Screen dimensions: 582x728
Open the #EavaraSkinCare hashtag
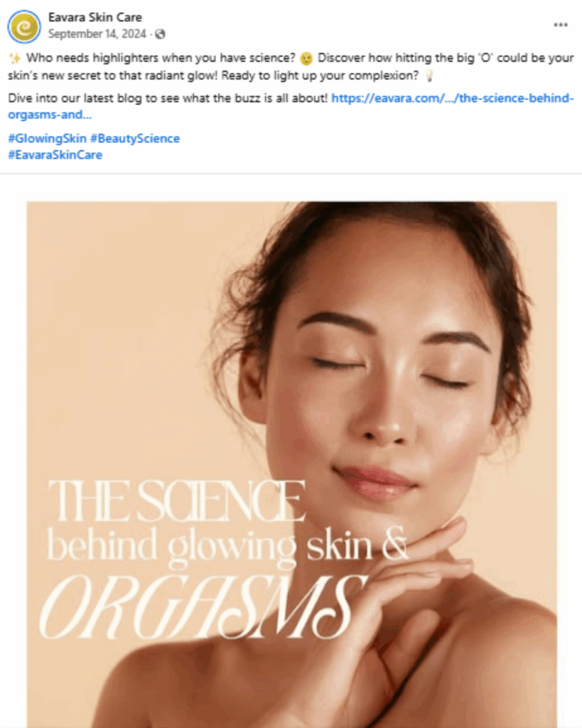[x=55, y=154]
